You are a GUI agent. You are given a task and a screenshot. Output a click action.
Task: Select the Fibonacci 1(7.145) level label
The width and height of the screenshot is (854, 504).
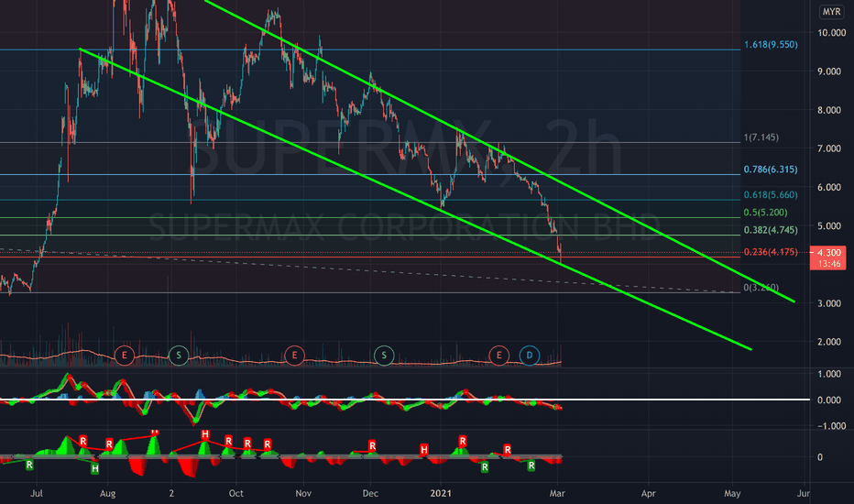point(761,137)
